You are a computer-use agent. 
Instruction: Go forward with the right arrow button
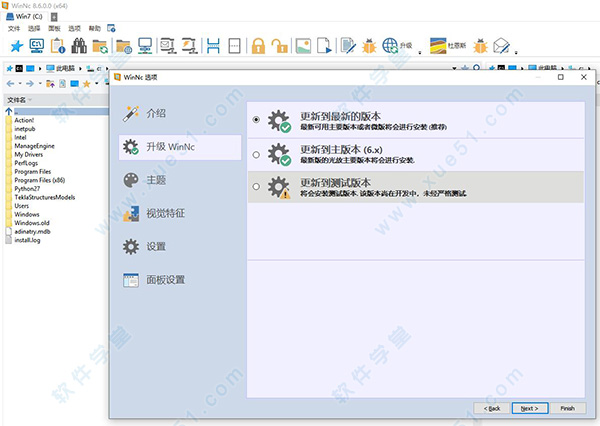point(30,83)
